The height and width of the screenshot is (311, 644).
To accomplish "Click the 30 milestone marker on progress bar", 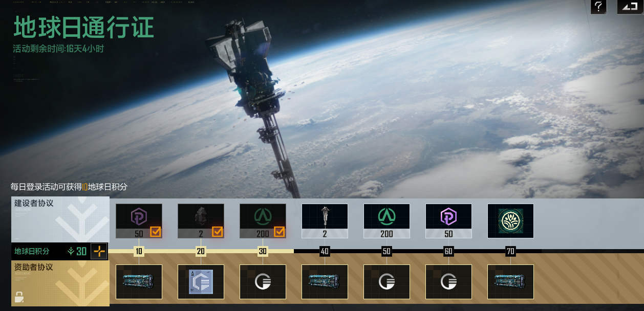I will 263,251.
